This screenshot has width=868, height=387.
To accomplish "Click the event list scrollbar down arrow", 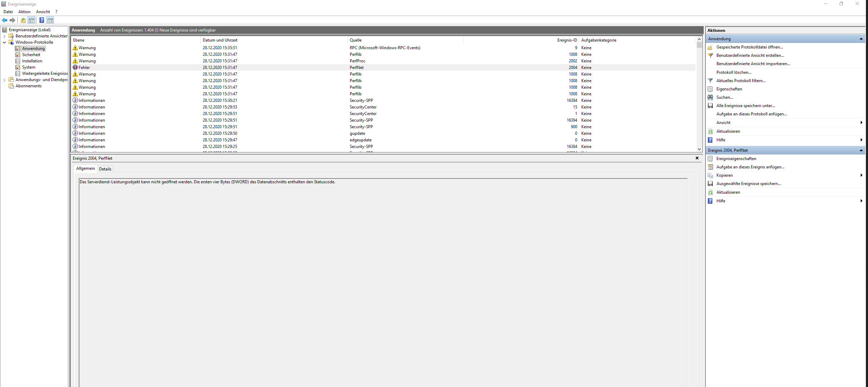I will 699,149.
